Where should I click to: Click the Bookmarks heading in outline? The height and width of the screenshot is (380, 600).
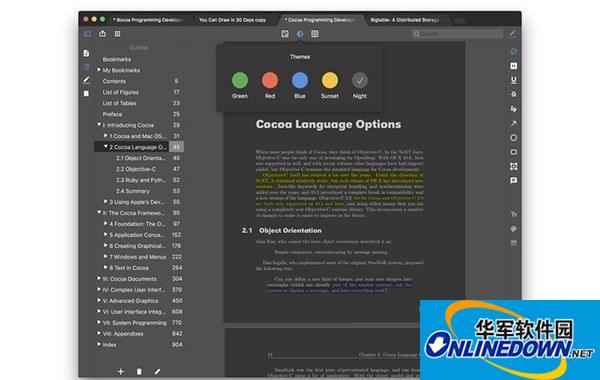tap(117, 59)
